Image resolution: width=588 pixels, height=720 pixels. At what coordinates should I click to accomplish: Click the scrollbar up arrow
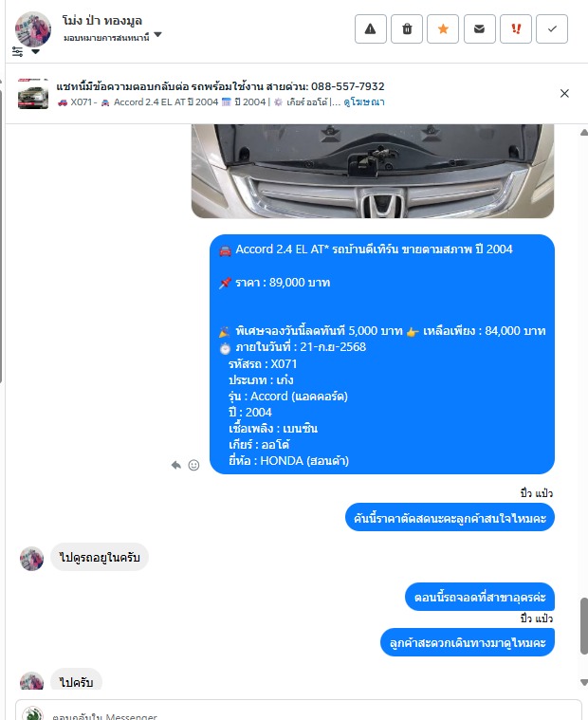pos(584,133)
